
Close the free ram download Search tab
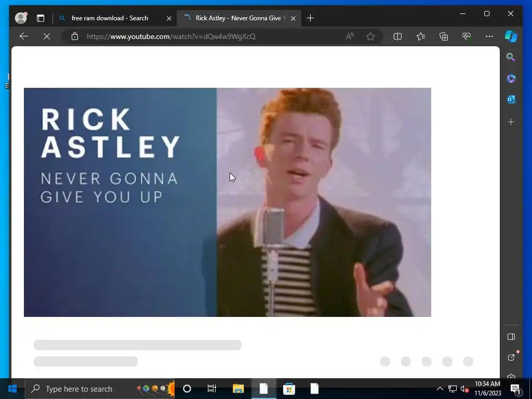click(169, 18)
